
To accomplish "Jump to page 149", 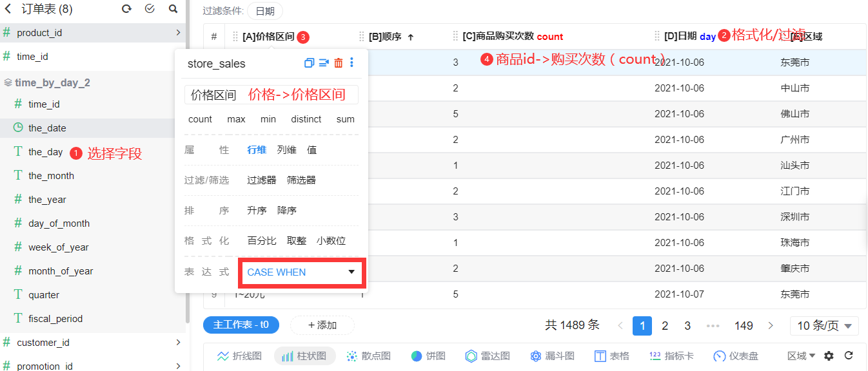I will 744,326.
